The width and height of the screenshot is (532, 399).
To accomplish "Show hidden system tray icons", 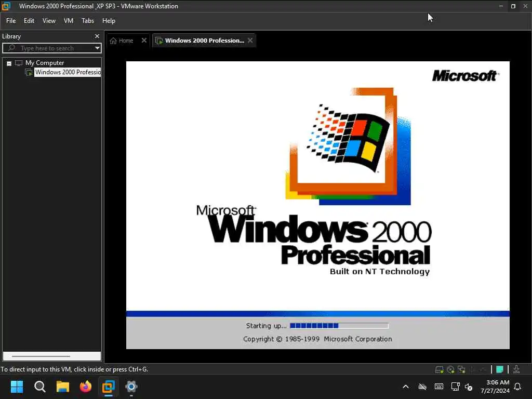I will 405,387.
